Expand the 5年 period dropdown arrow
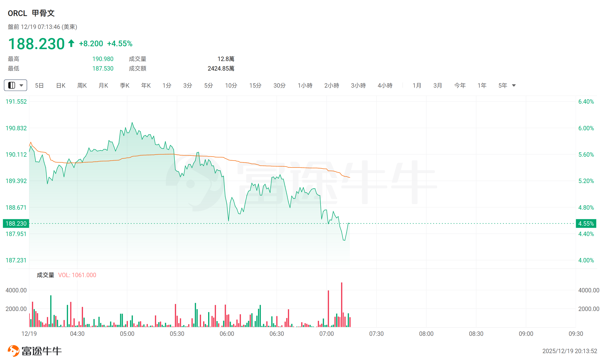The image size is (605, 364). click(x=514, y=86)
